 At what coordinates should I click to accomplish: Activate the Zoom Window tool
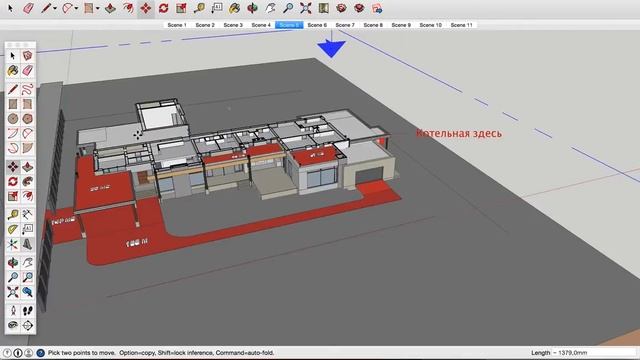click(x=27, y=277)
